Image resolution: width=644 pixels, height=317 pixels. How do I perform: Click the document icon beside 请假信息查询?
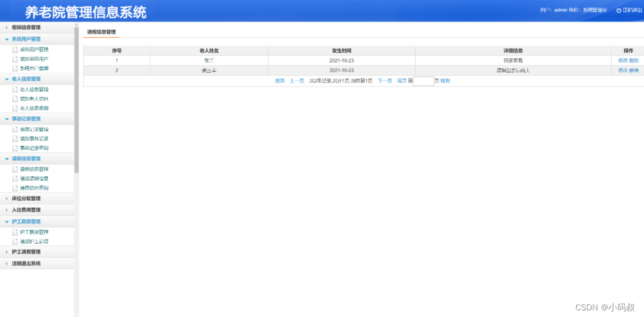click(16, 188)
